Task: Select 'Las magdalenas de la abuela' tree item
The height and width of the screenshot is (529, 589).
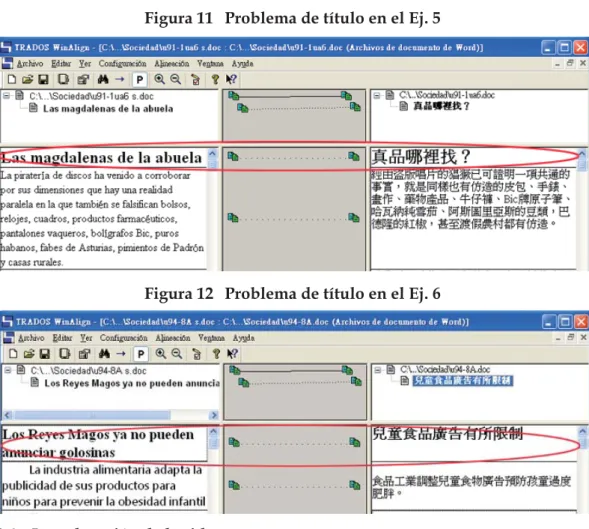Action: (x=108, y=109)
